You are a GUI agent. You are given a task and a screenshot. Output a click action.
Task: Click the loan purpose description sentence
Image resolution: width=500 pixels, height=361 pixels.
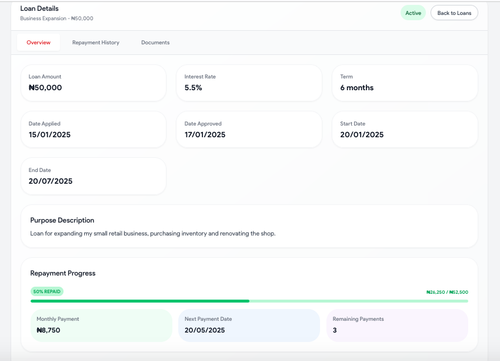(153, 233)
